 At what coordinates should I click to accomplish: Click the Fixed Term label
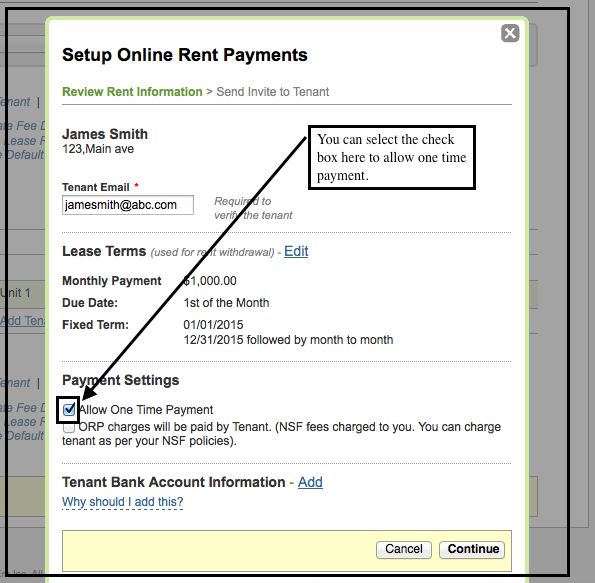96,325
